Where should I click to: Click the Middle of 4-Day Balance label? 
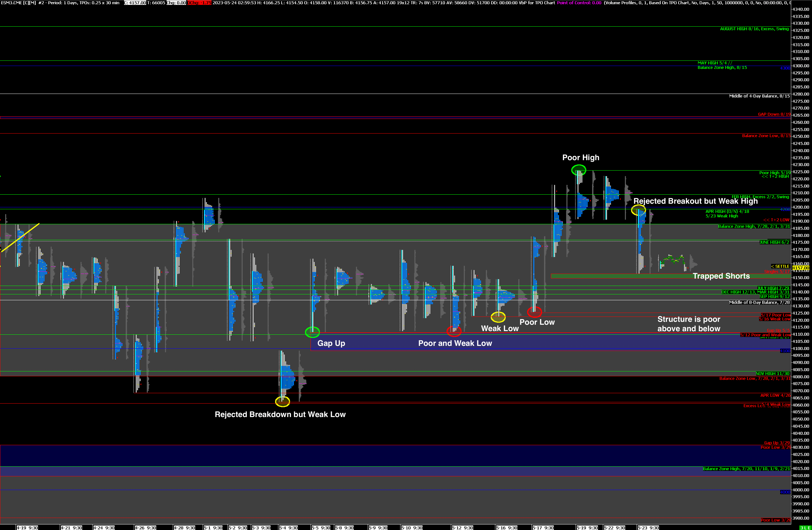coord(759,96)
